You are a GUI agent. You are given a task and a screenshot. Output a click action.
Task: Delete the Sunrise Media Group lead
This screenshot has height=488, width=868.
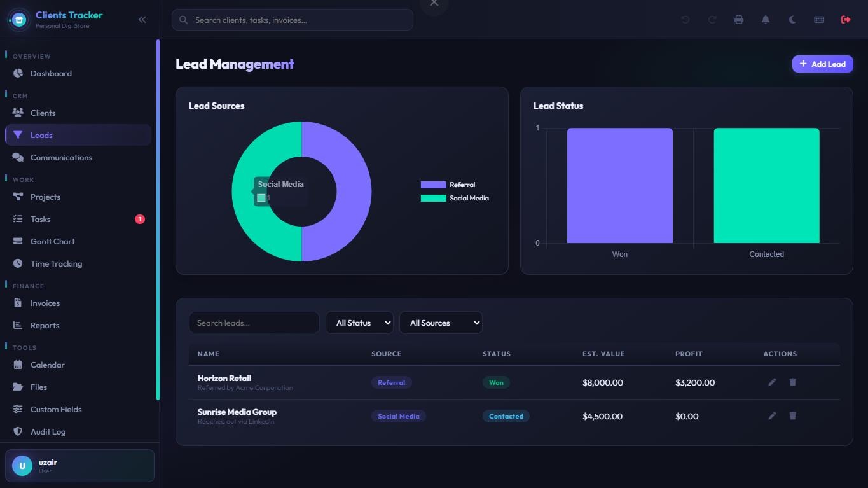792,416
